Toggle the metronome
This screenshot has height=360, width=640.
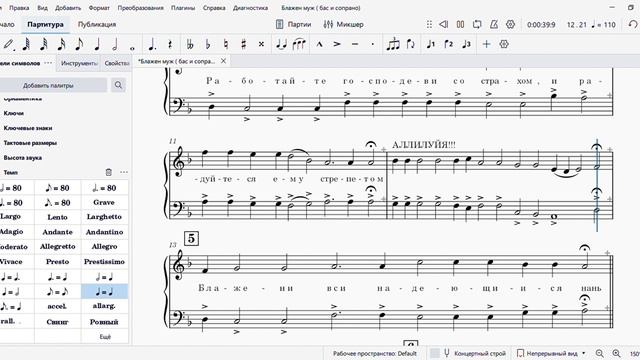(494, 24)
